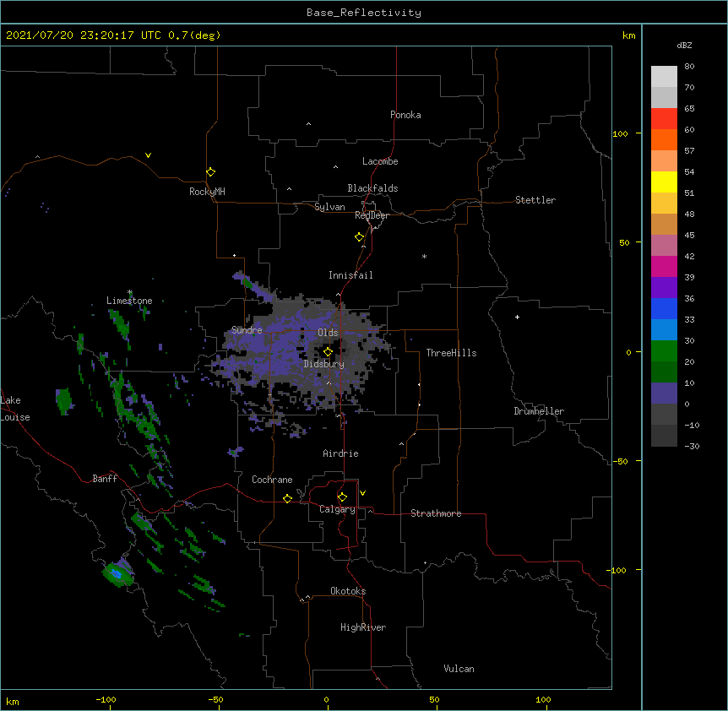Select the purple 36-39 dBZ legend swatch
Viewport: 728px width, 711px height.
[x=664, y=288]
